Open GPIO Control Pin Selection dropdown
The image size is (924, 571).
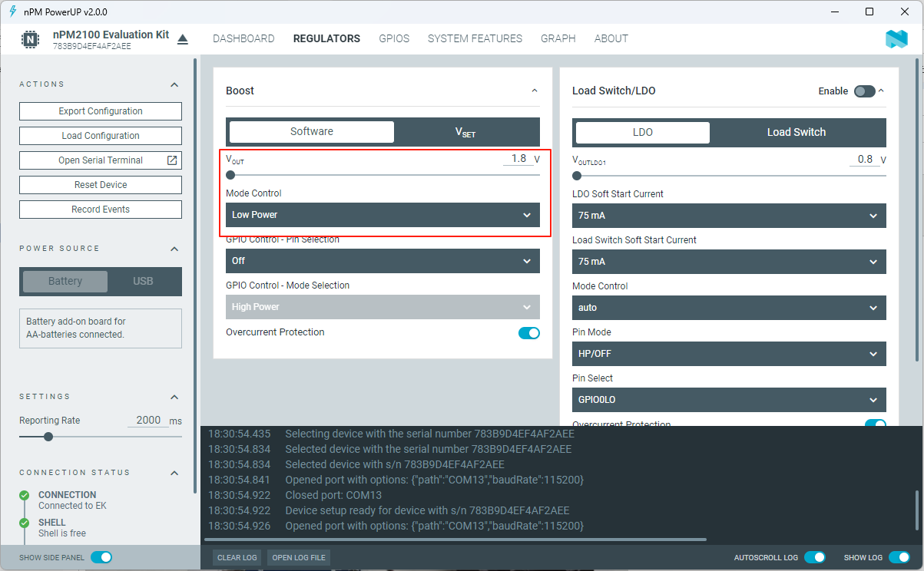[x=383, y=261]
